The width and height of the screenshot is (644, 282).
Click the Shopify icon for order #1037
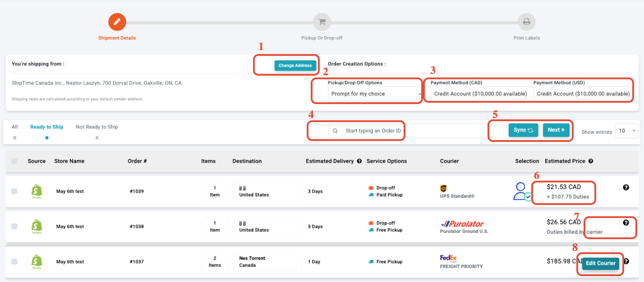pos(37,262)
